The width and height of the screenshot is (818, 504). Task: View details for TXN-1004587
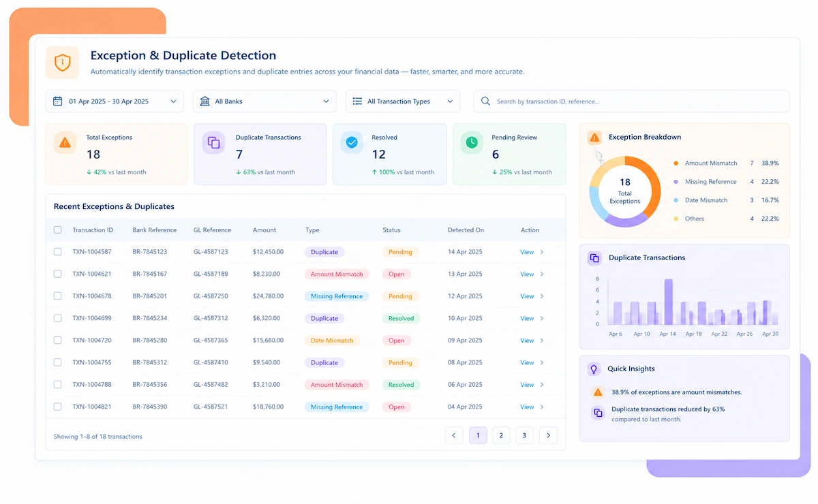(532, 252)
